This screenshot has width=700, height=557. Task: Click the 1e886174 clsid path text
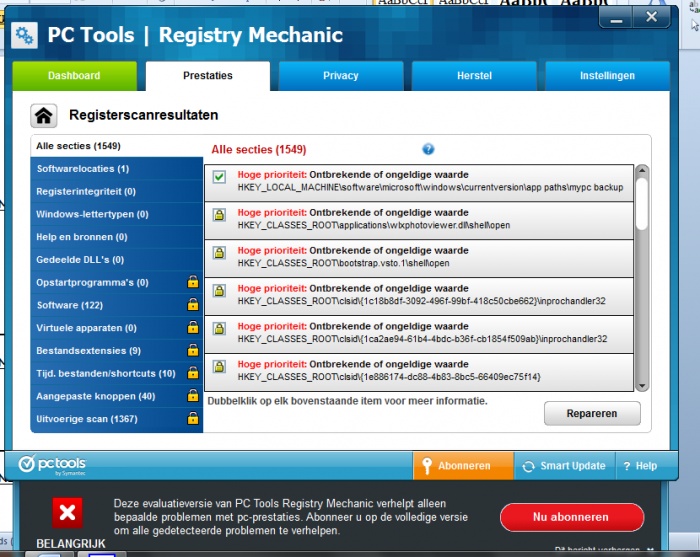(x=389, y=377)
